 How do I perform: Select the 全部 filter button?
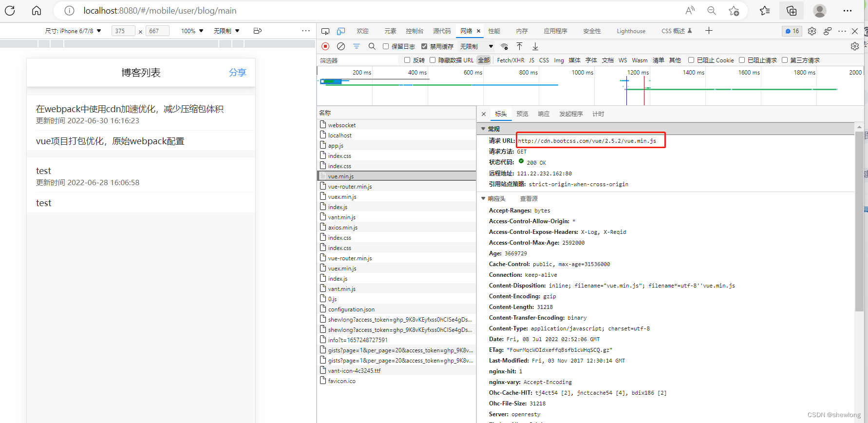(x=484, y=60)
